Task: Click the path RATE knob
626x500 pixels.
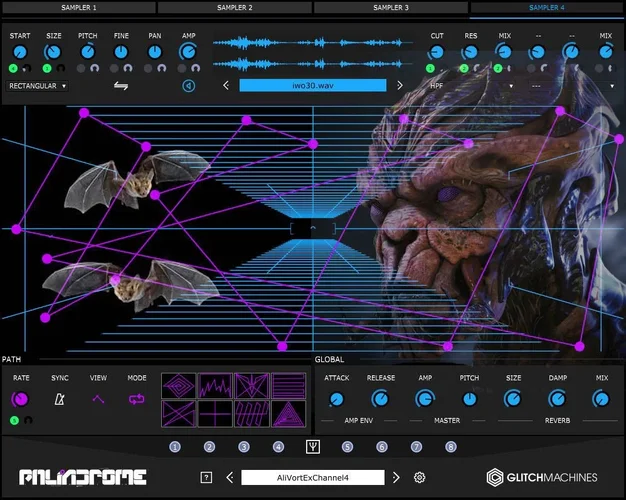Action: tap(20, 399)
